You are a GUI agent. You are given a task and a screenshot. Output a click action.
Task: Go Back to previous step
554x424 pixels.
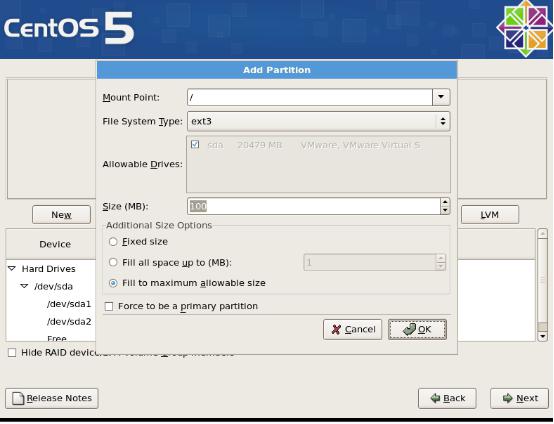pyautogui.click(x=447, y=398)
